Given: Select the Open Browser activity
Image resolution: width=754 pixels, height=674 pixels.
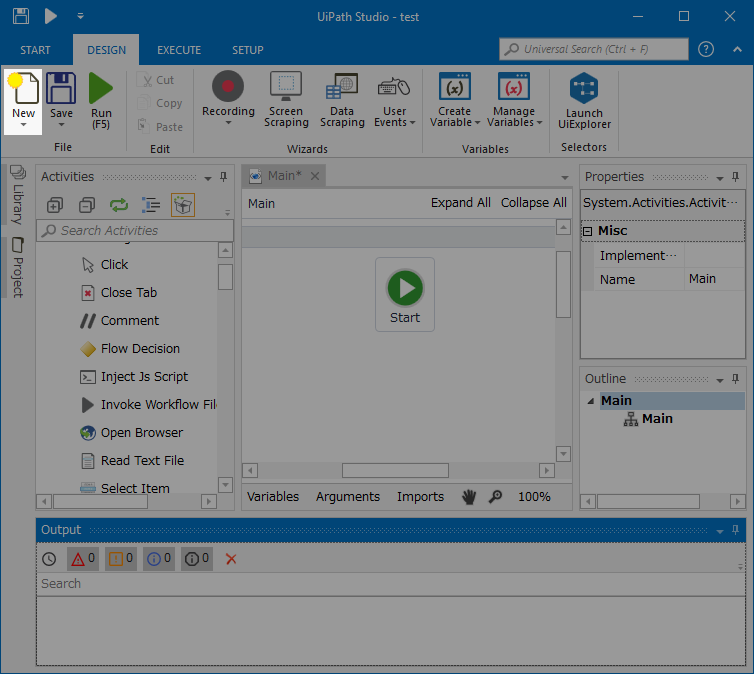Looking at the screenshot, I should (x=131, y=433).
